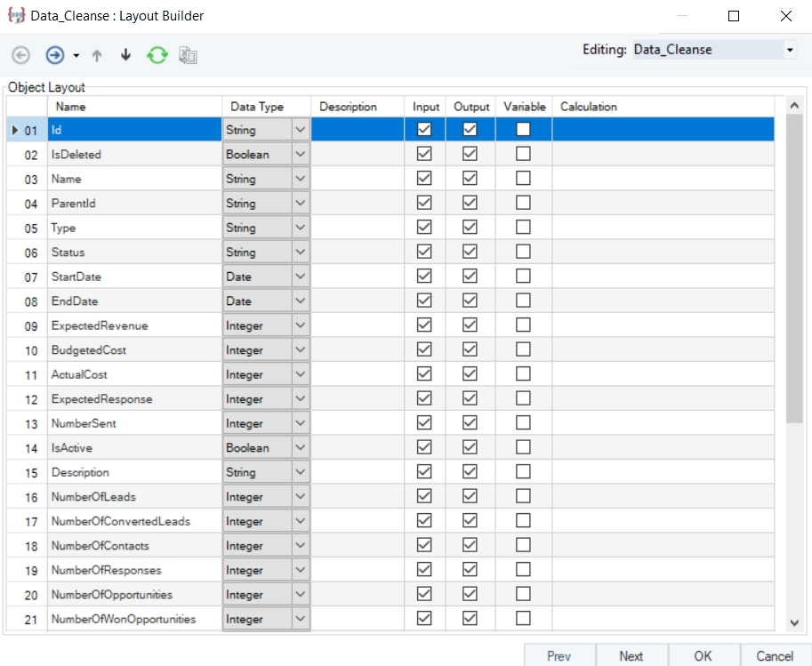Image resolution: width=812 pixels, height=666 pixels.
Task: Uncheck Input checkbox for IsDeleted row
Action: coord(424,154)
